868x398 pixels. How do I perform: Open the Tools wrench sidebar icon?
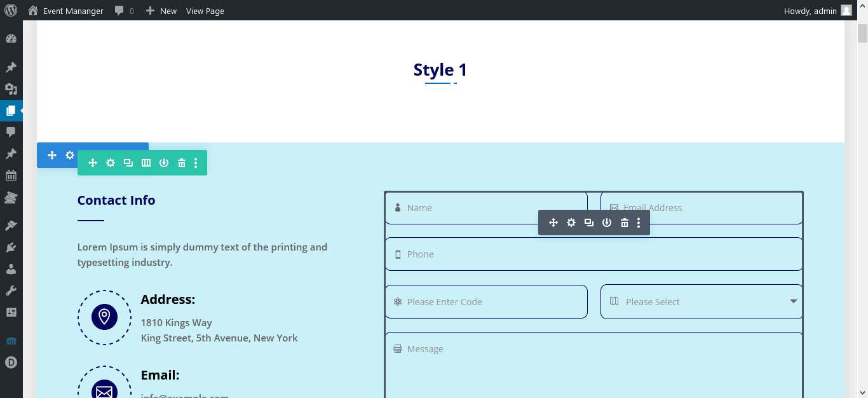click(11, 291)
